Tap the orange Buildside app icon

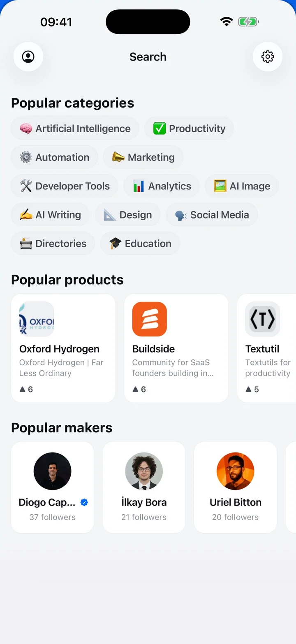point(150,319)
